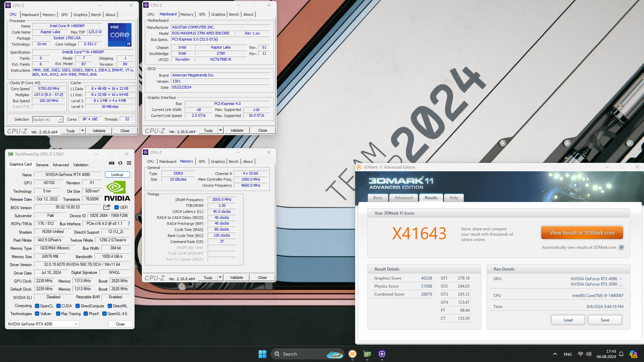Image resolution: width=644 pixels, height=362 pixels.
Task: Click the Bus Interface question mark icon
Action: [129, 224]
